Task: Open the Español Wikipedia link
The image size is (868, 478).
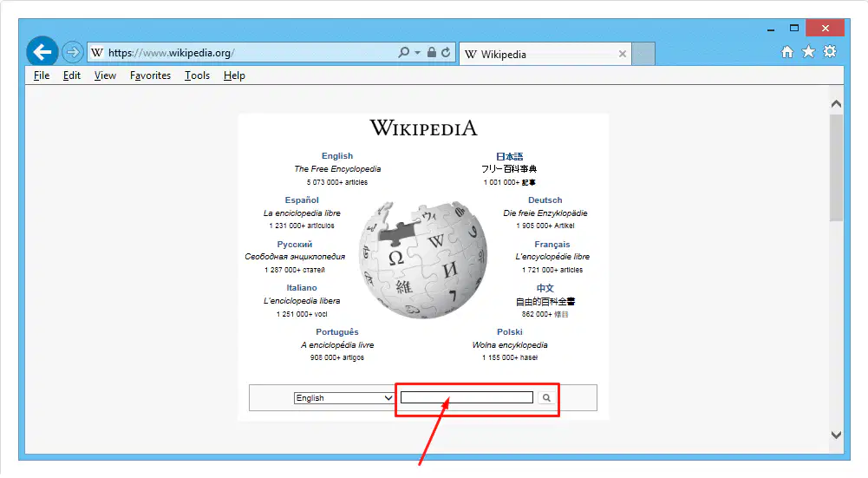Action: (x=302, y=200)
